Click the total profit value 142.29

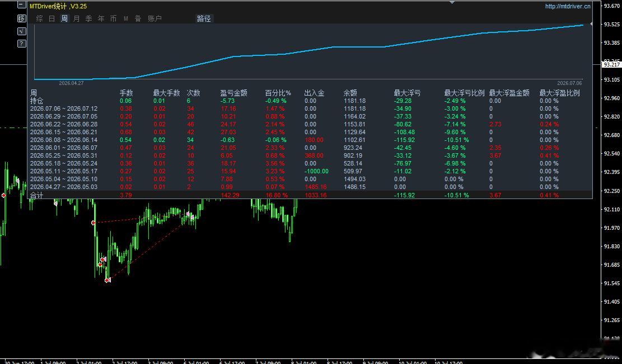click(x=230, y=195)
